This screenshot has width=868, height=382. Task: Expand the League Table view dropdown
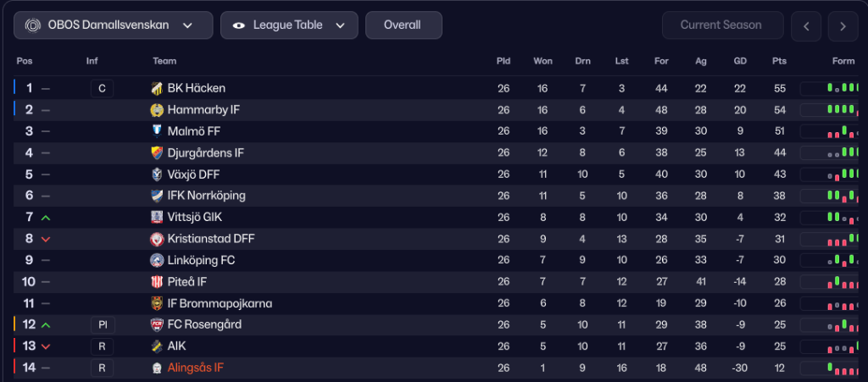pos(288,25)
